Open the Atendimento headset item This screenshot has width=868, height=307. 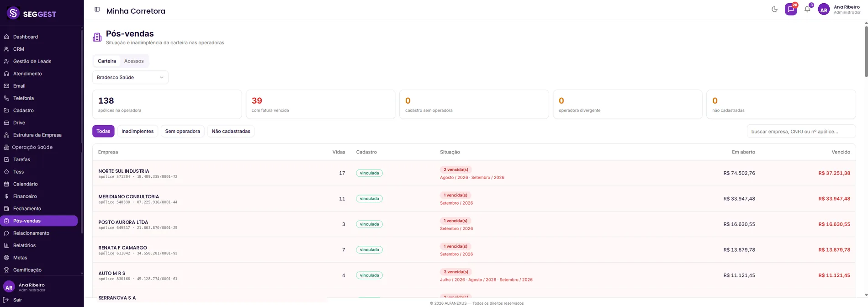pyautogui.click(x=39, y=74)
